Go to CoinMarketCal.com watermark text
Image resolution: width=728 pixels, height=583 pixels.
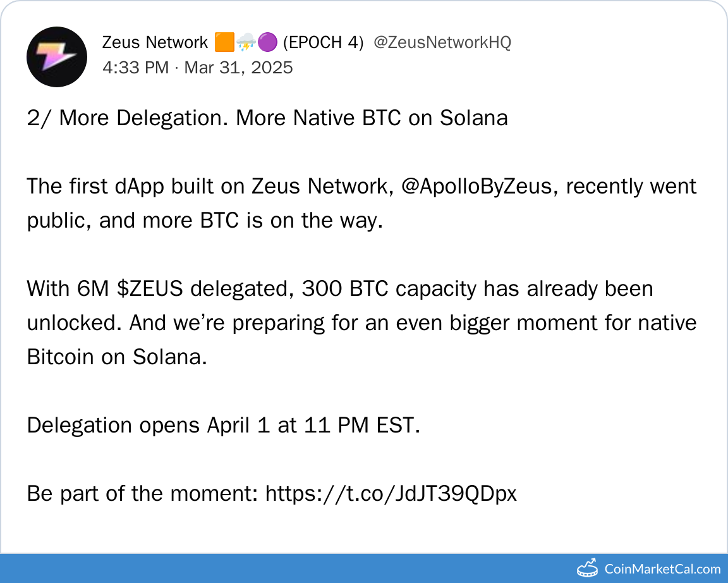[662, 568]
